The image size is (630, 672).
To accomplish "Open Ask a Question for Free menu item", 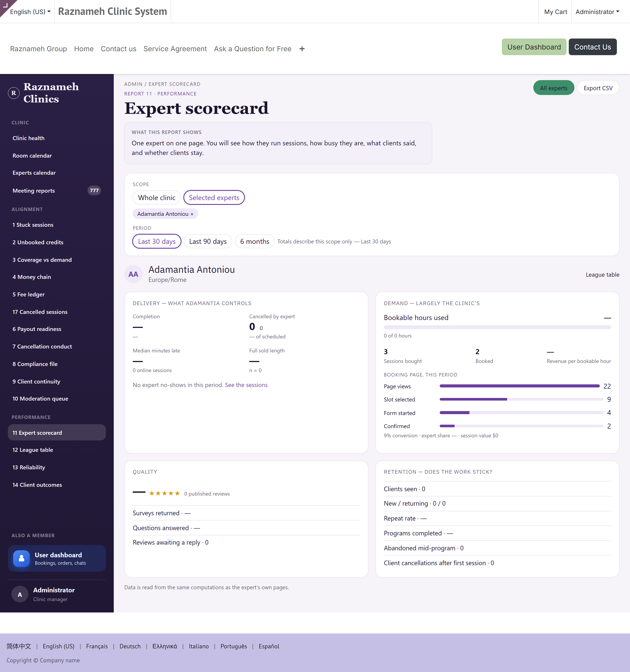I will [252, 49].
